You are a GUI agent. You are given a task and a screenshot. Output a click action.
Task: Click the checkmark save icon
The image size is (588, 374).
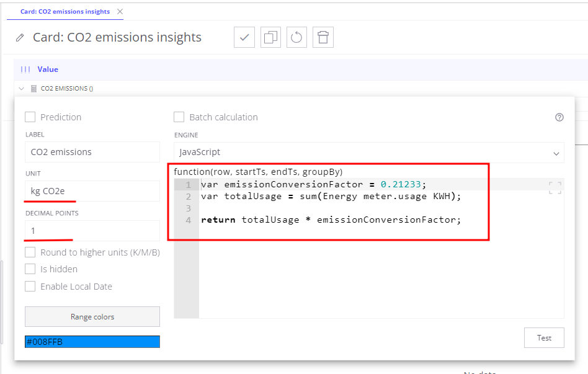point(244,37)
